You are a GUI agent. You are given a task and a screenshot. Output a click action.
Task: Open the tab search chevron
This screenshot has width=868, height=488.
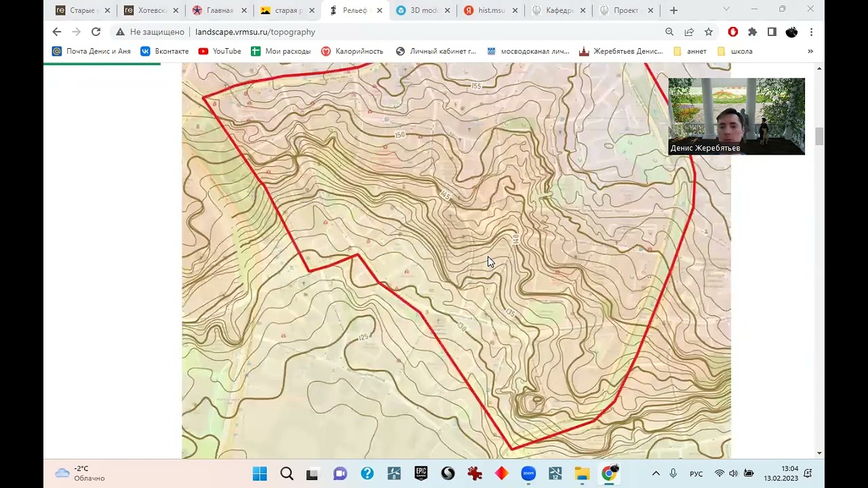[726, 9]
